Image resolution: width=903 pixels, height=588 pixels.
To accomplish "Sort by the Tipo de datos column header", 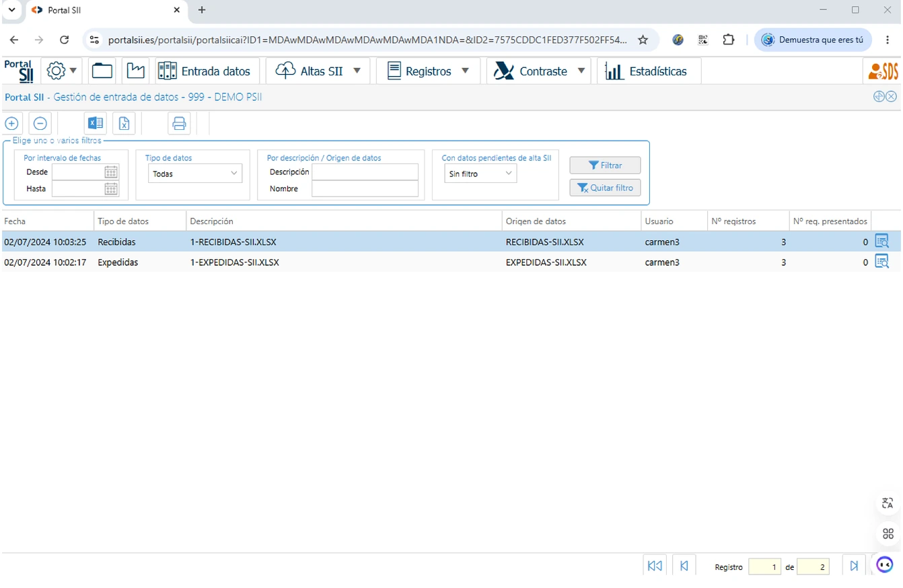I will click(x=140, y=221).
